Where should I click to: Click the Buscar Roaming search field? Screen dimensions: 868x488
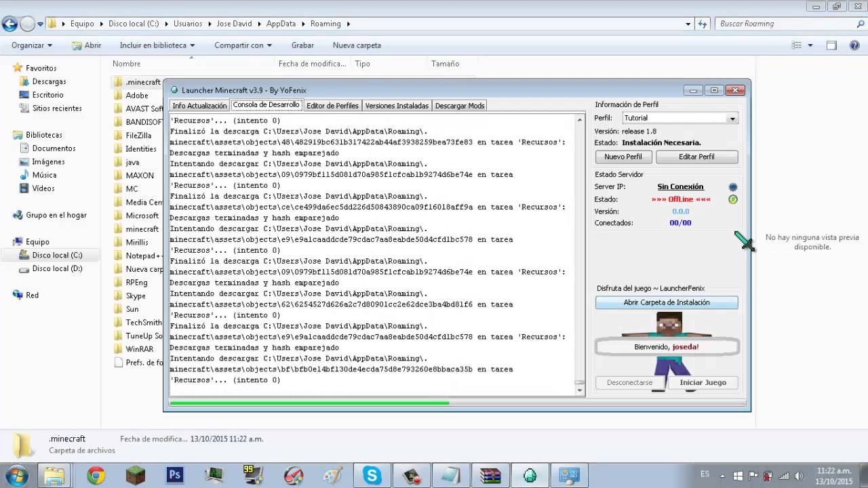pyautogui.click(x=785, y=24)
